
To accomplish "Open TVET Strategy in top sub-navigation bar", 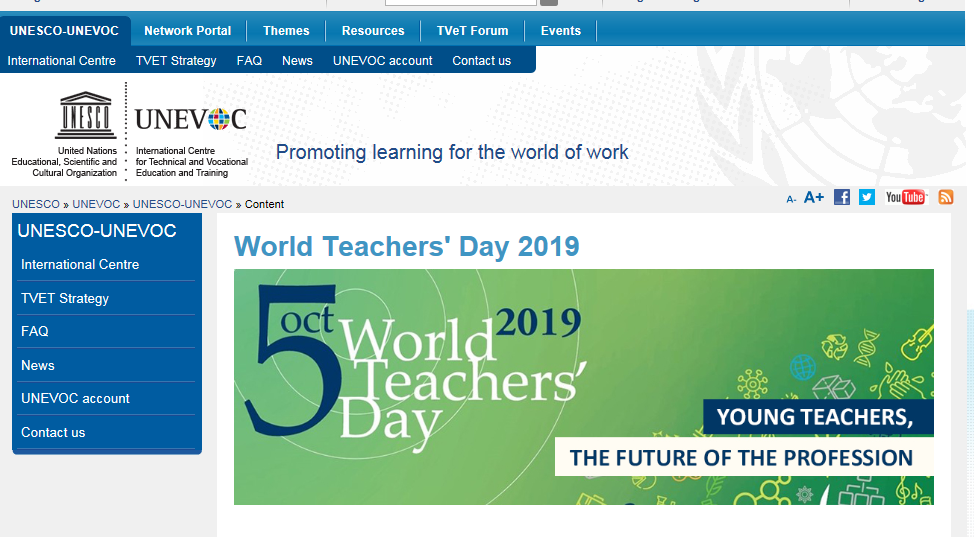I will point(176,61).
